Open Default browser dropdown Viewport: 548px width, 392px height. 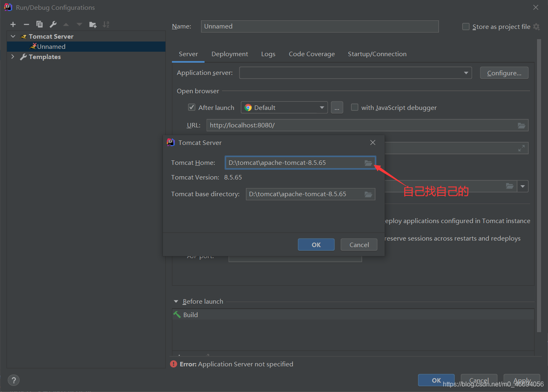click(322, 107)
